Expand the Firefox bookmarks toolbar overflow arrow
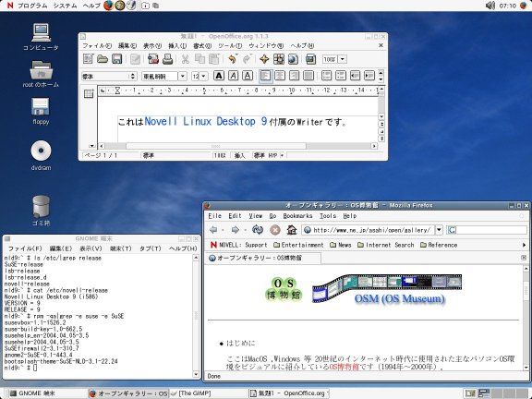The image size is (532, 399). point(524,245)
